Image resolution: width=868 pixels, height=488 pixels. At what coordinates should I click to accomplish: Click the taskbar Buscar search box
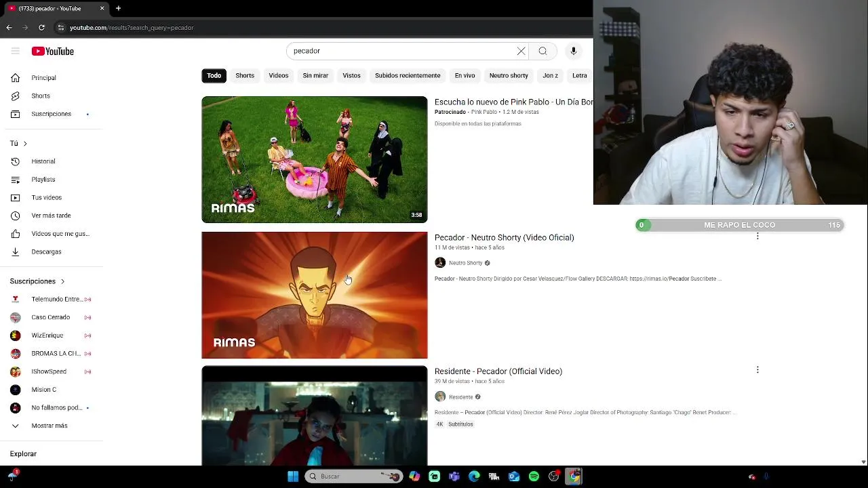[x=353, y=476]
